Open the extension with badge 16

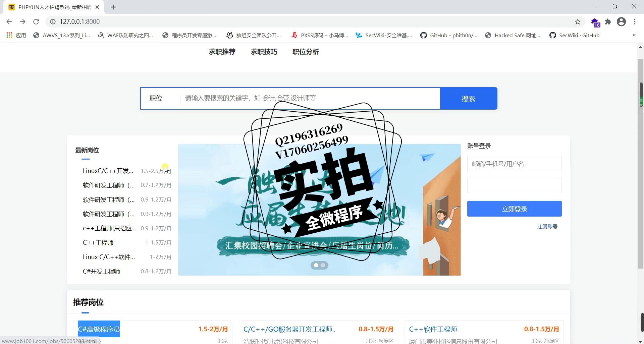(595, 22)
